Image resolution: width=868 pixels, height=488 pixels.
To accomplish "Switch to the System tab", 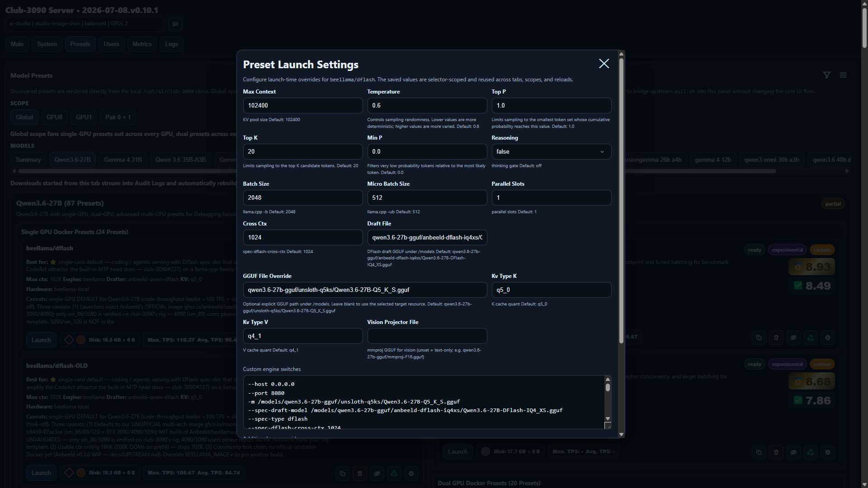I will (x=47, y=44).
